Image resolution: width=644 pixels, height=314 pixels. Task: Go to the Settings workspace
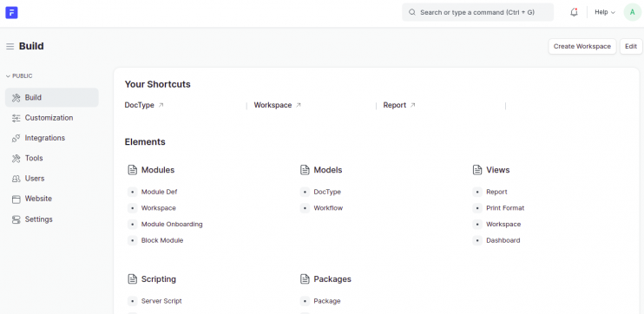[x=52, y=219]
